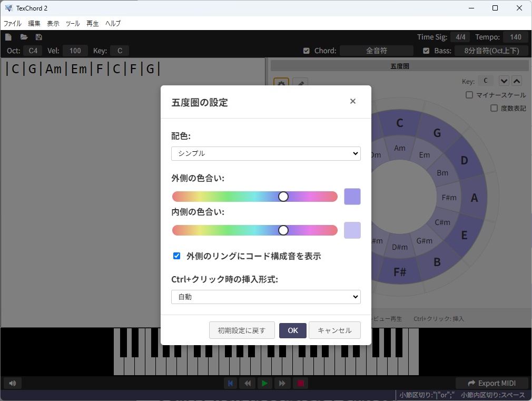Open the Chord rhythm dropdown showing 全音符
Viewport: 532px width, 401px height.
(377, 51)
